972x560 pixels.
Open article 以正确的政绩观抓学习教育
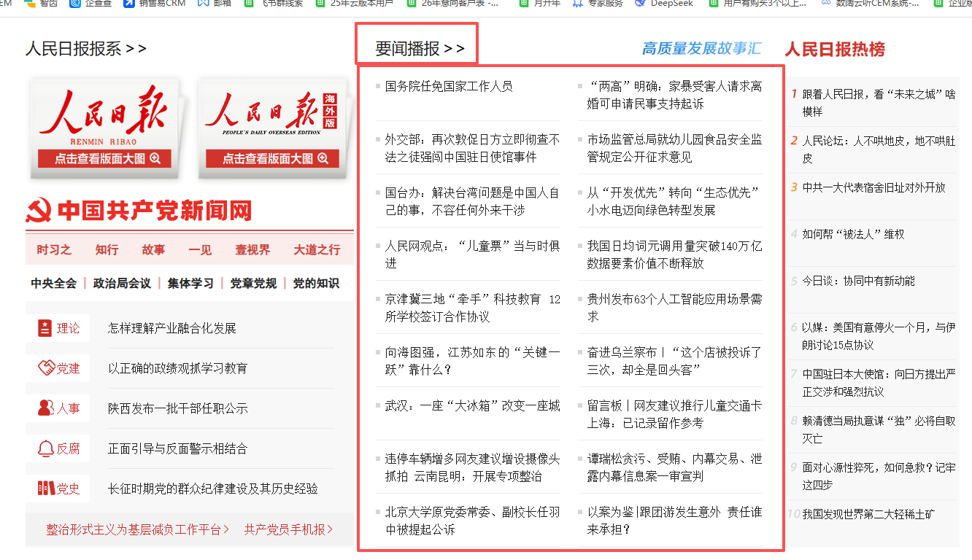click(x=178, y=368)
